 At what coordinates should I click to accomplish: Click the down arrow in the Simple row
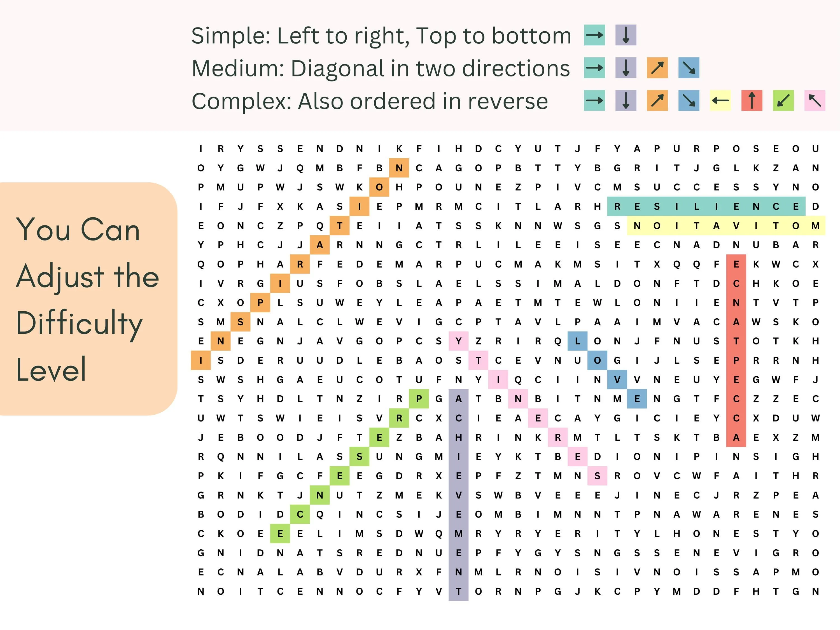(626, 35)
